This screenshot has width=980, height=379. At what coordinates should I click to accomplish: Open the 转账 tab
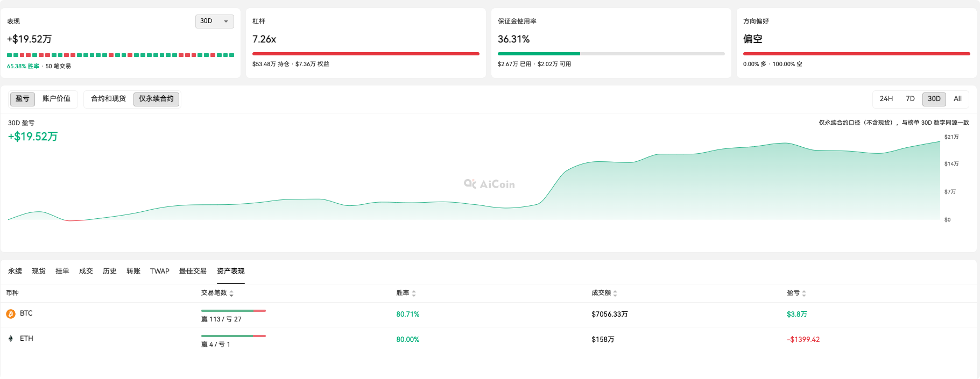click(x=133, y=271)
